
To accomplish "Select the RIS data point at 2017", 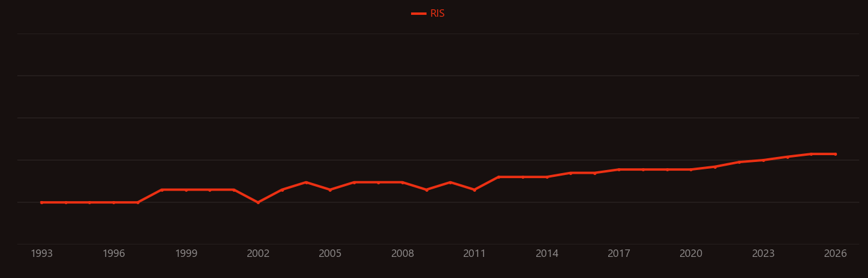I will click(x=619, y=169).
